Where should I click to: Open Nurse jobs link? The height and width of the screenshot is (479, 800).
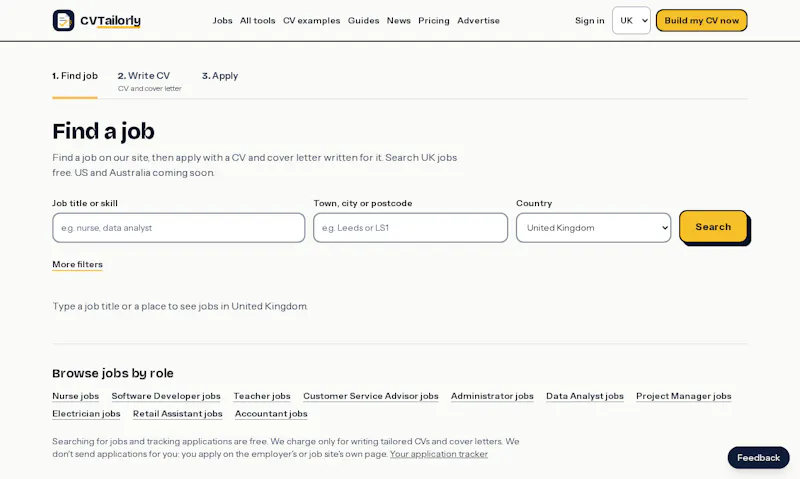(76, 396)
